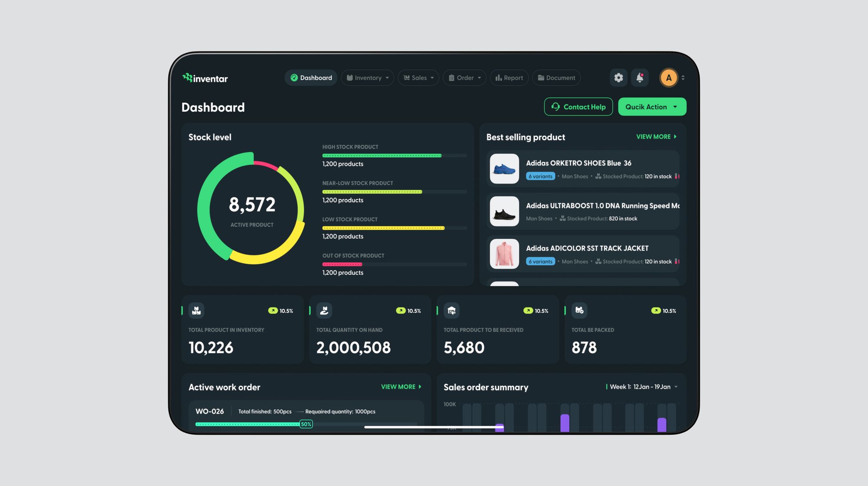Click the Adidas ADICOLOR jacket thumbnail
The image size is (868, 486).
coord(504,254)
